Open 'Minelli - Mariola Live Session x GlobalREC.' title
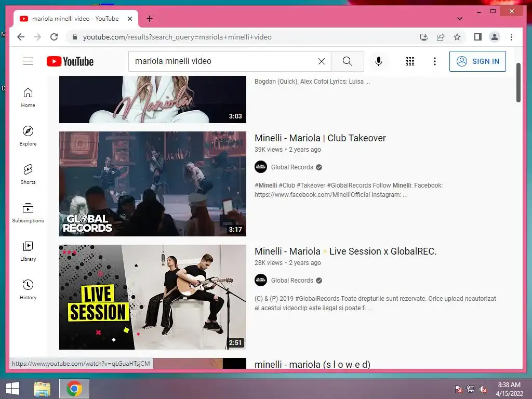The height and width of the screenshot is (399, 532). tap(345, 251)
